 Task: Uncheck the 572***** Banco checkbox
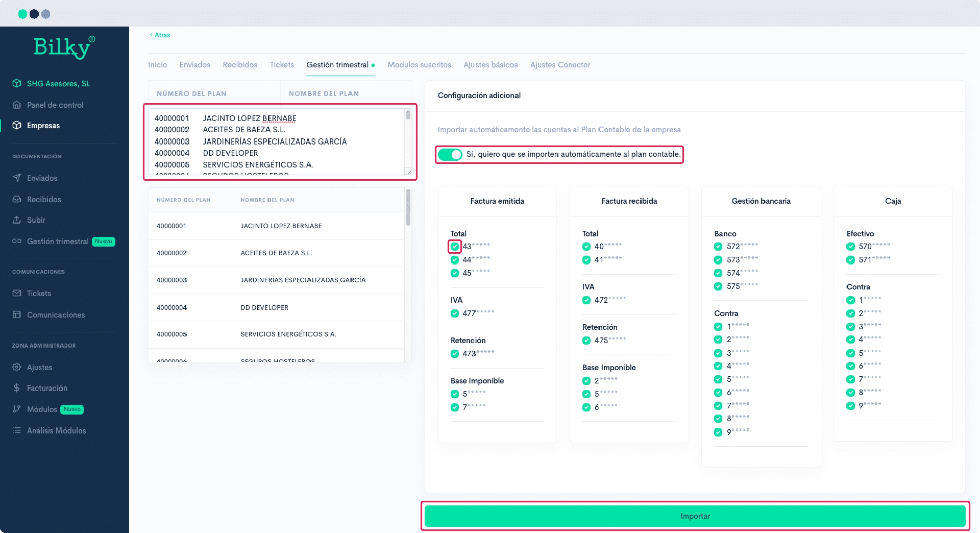coord(718,247)
